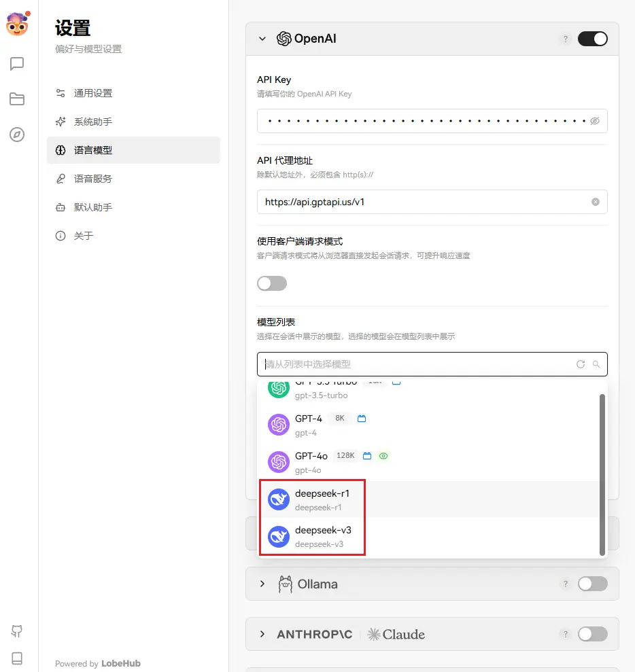Collapse the OpenAI section

point(262,39)
